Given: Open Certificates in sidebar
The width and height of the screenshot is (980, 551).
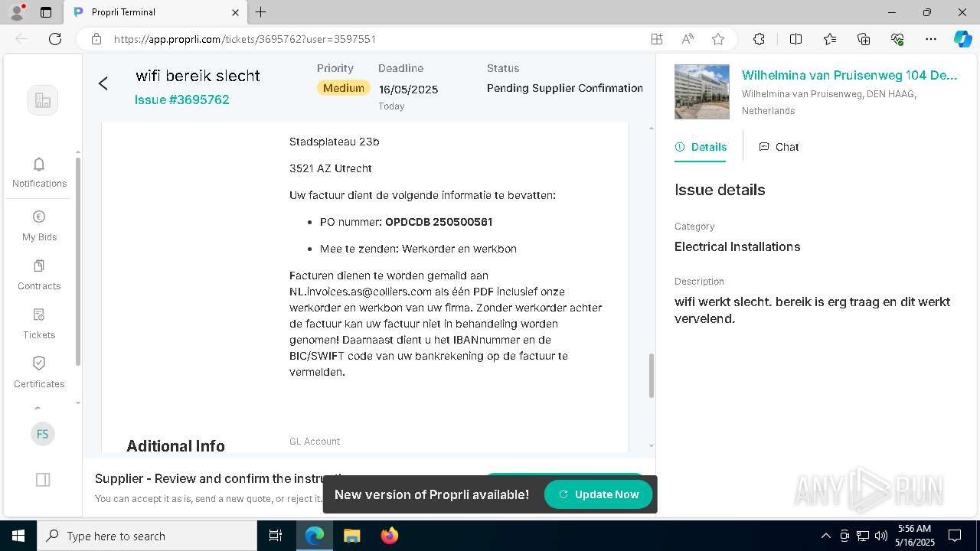Looking at the screenshot, I should [39, 373].
